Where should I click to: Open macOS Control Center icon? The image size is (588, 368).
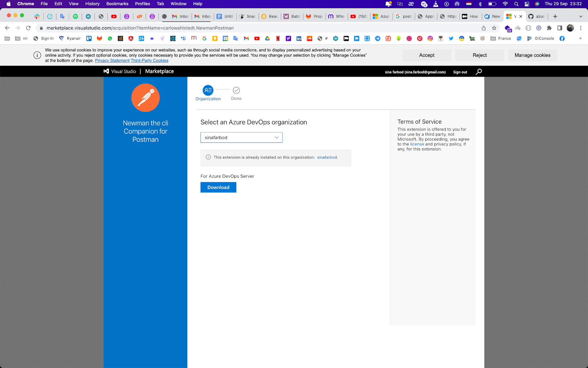(527, 4)
